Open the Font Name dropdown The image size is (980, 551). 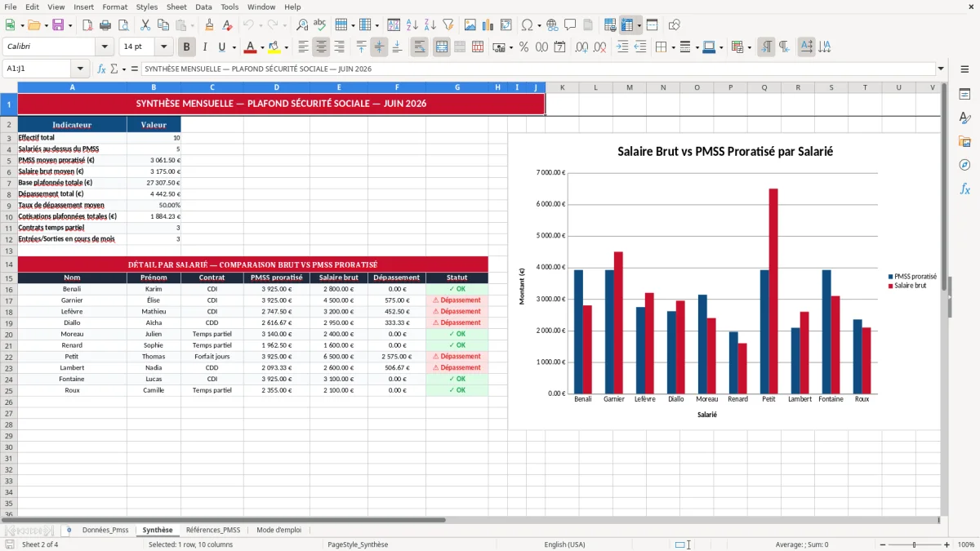pyautogui.click(x=105, y=47)
